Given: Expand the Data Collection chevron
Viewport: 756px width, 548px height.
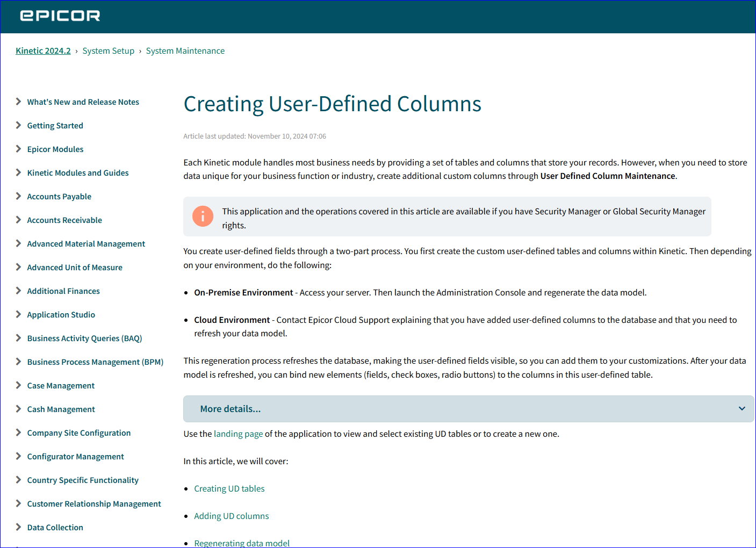Looking at the screenshot, I should [x=18, y=527].
